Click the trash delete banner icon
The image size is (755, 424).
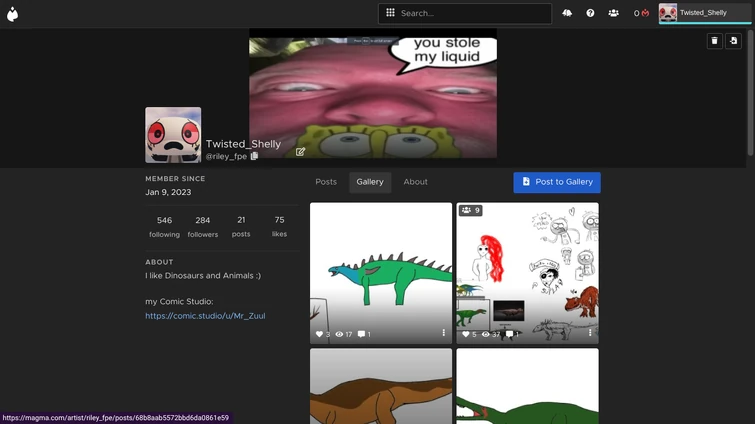point(715,41)
